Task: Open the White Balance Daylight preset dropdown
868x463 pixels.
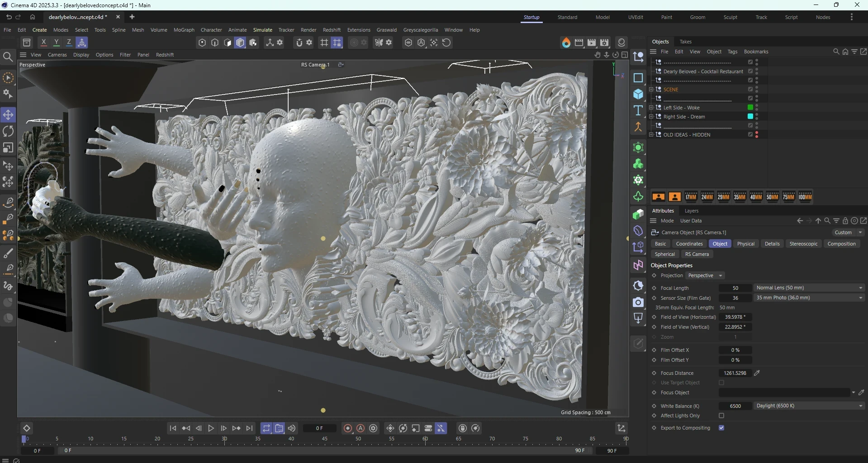Action: tap(809, 406)
